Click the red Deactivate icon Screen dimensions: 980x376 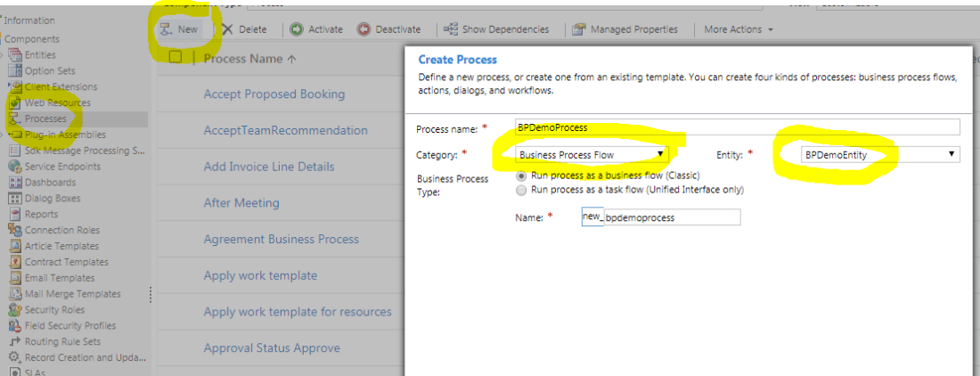[x=363, y=29]
